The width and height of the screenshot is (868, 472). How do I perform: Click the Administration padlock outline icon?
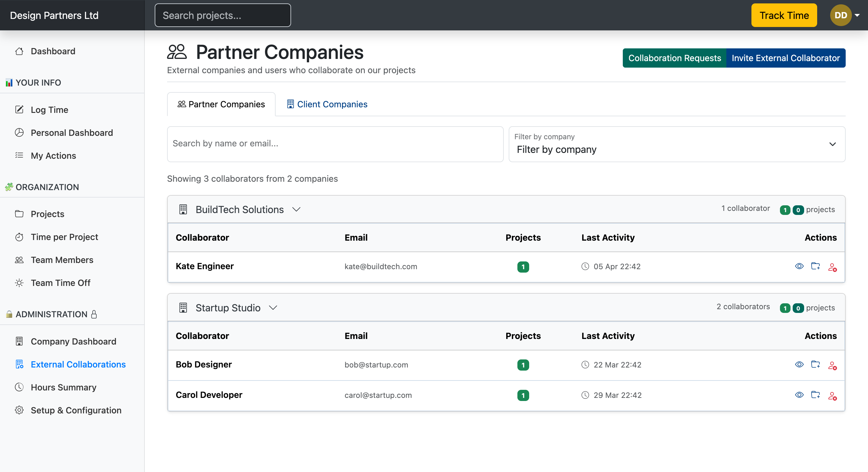94,314
